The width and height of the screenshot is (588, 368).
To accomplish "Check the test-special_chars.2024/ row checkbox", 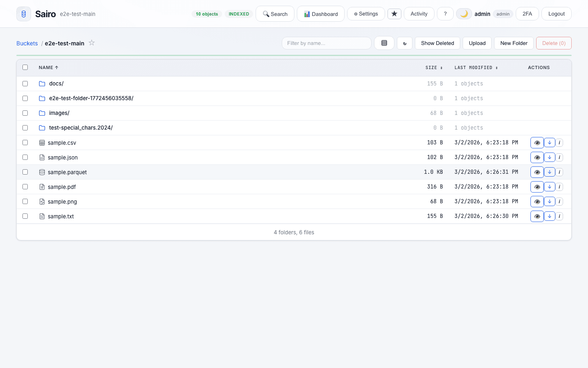I will 25,128.
